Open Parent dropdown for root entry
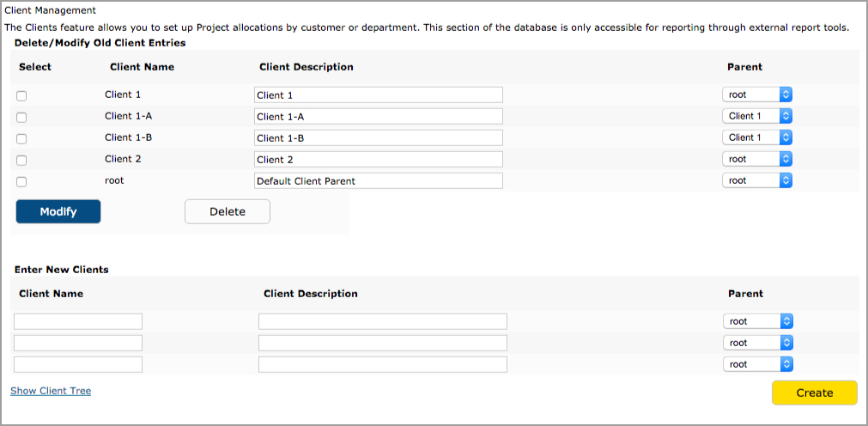 point(757,180)
